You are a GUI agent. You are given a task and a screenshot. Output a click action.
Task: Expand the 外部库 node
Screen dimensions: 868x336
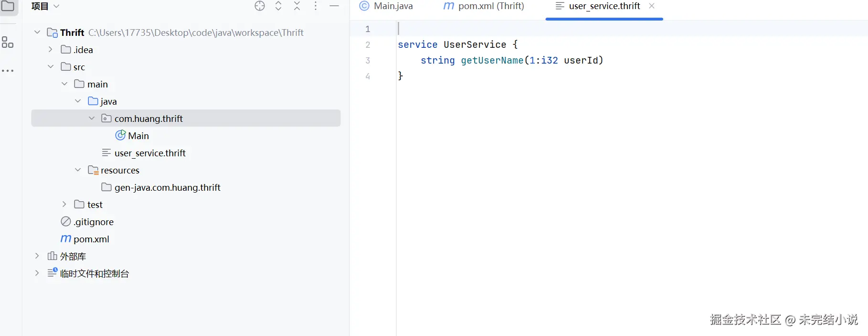tap(37, 256)
